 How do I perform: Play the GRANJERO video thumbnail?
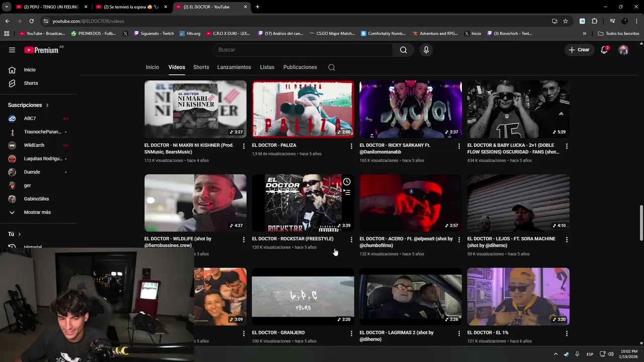[x=303, y=297]
